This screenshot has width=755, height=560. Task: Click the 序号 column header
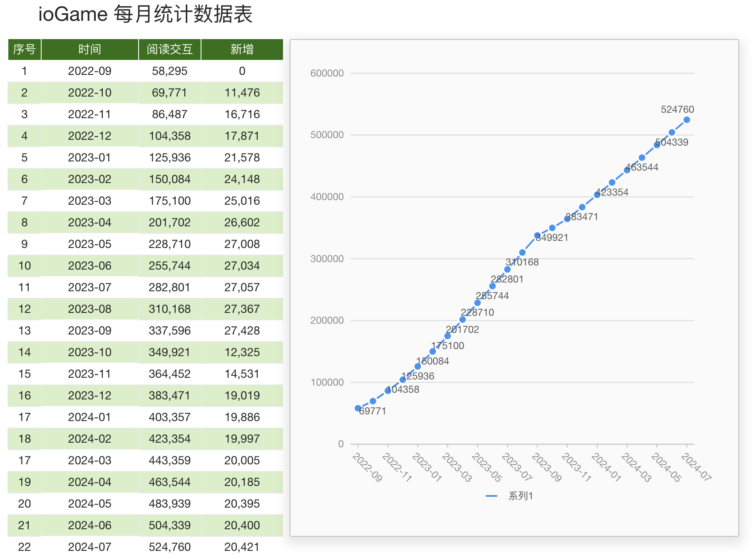point(25,50)
